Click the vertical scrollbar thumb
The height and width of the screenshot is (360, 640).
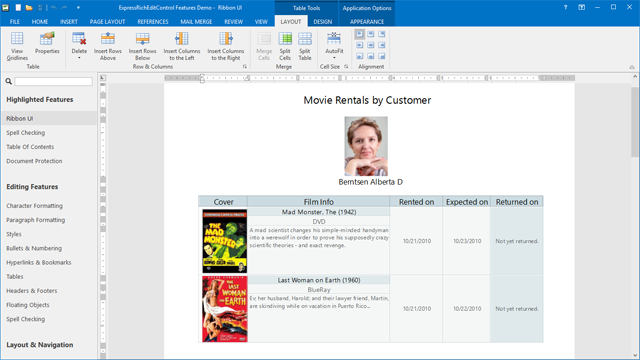635,122
